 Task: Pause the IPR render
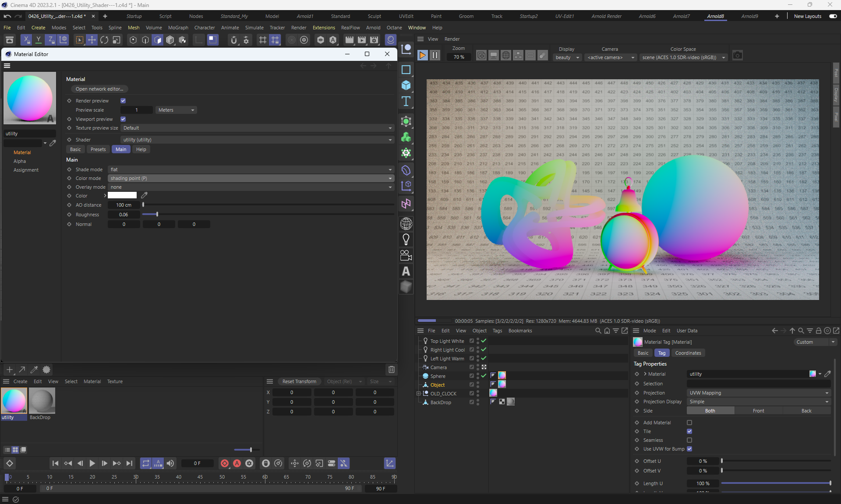435,55
